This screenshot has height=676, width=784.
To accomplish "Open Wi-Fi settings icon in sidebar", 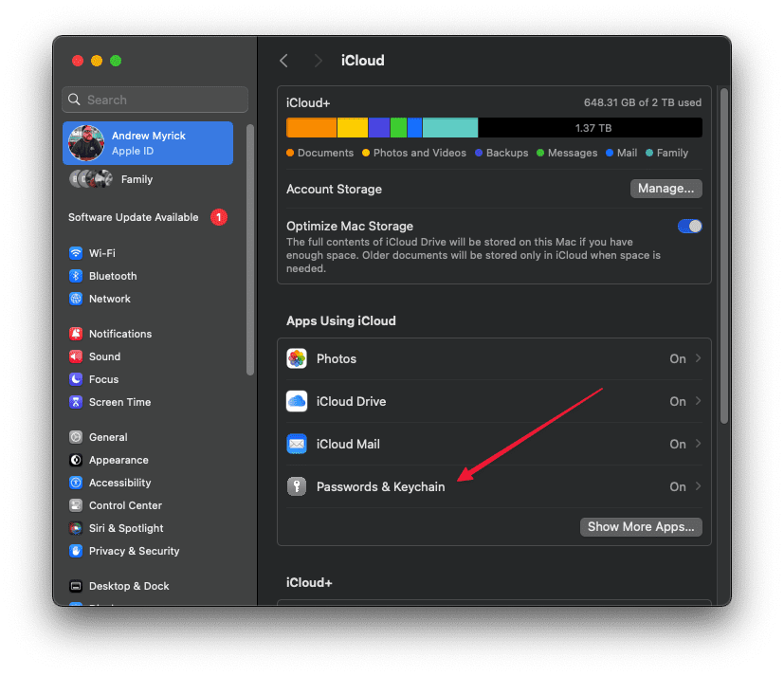I will click(x=76, y=253).
